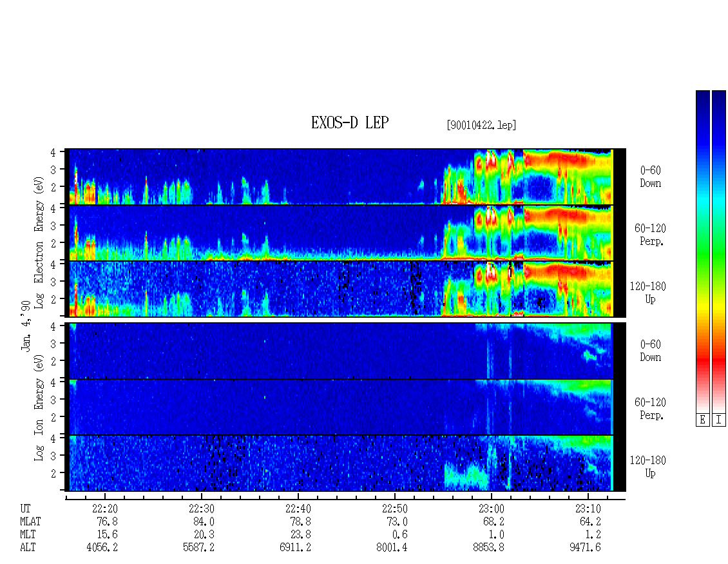The image size is (728, 564).
Task: Click the ALT row header
Action: click(x=28, y=548)
